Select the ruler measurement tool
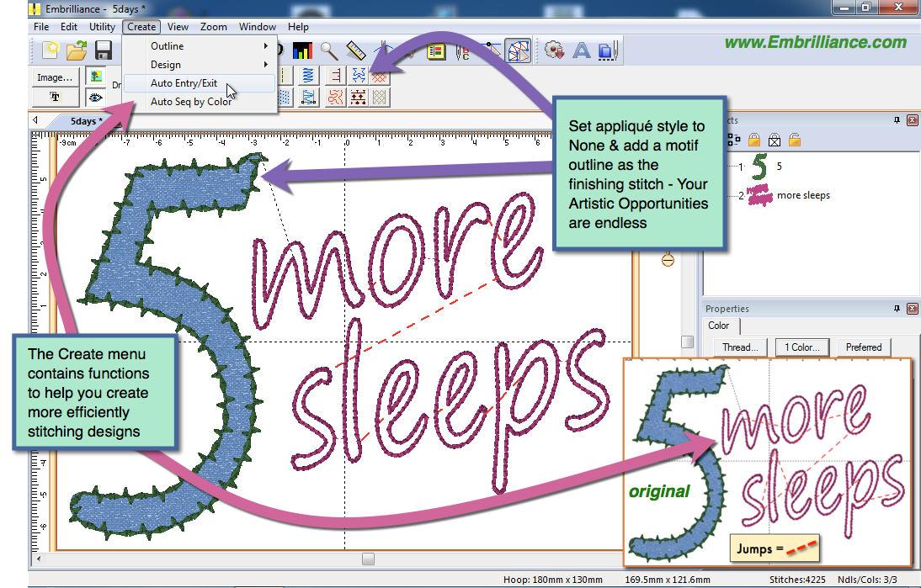Screen dimensions: 921x588 click(x=354, y=49)
